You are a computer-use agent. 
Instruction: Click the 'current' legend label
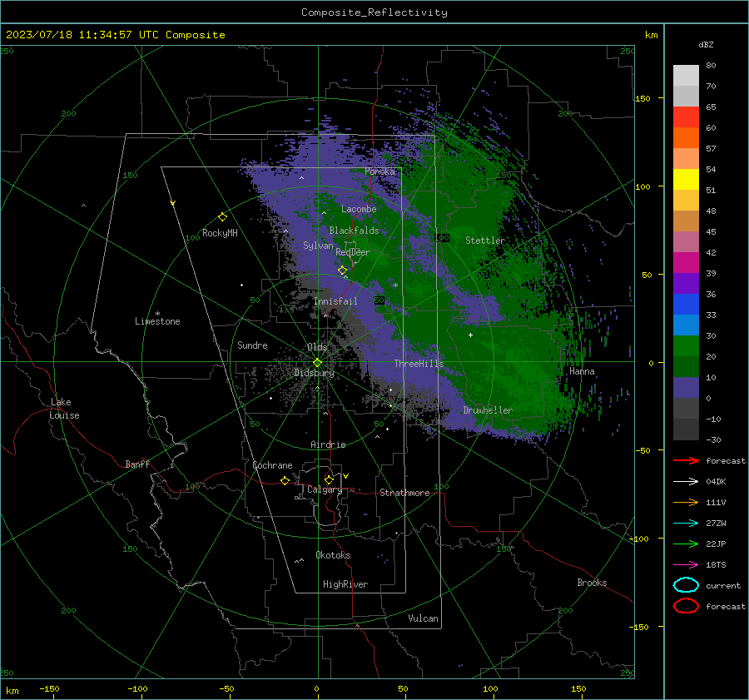(x=723, y=585)
